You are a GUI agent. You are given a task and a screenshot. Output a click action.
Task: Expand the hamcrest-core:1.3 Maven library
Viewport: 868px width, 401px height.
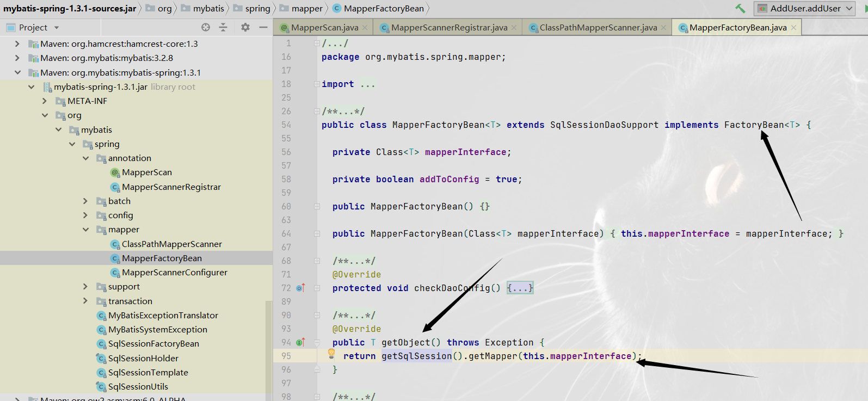pyautogui.click(x=17, y=44)
